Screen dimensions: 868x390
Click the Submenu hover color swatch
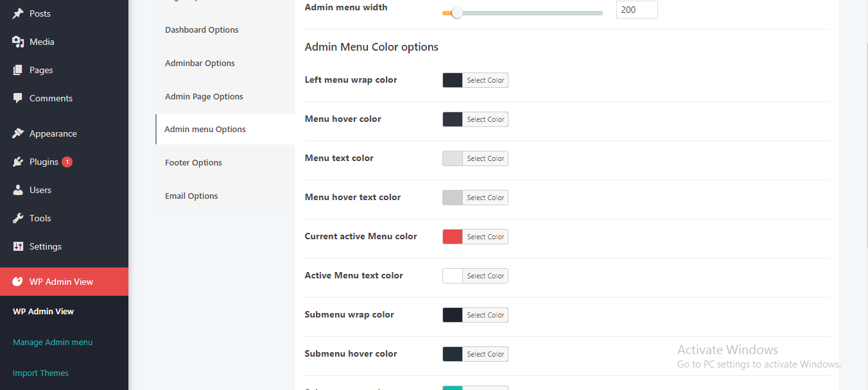[453, 354]
